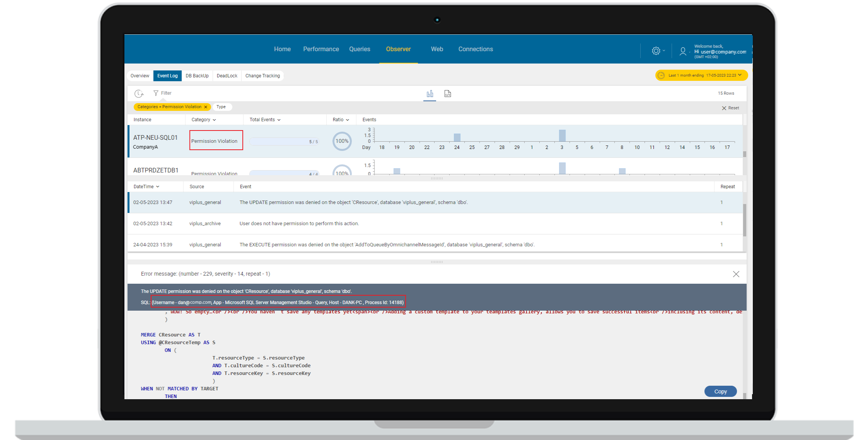The width and height of the screenshot is (868, 440).
Task: Open the settings gear menu
Action: (x=656, y=51)
